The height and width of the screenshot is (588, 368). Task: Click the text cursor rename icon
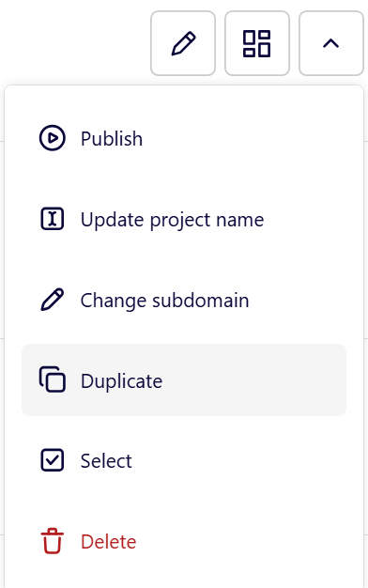(x=52, y=219)
